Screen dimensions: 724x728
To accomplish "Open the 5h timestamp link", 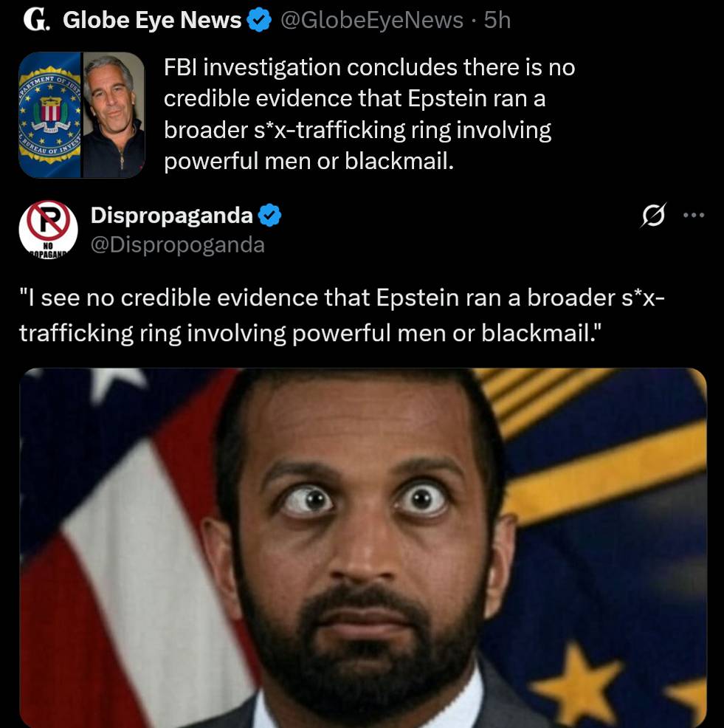I will click(x=497, y=20).
